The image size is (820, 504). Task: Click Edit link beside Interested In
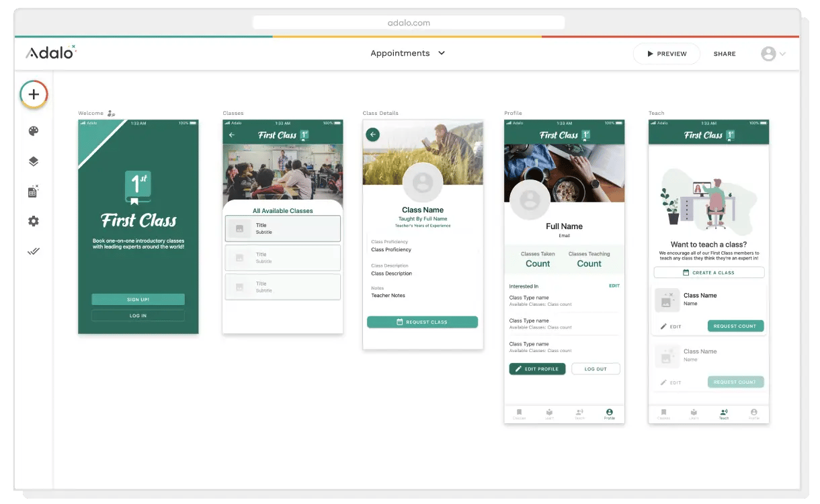click(x=614, y=286)
